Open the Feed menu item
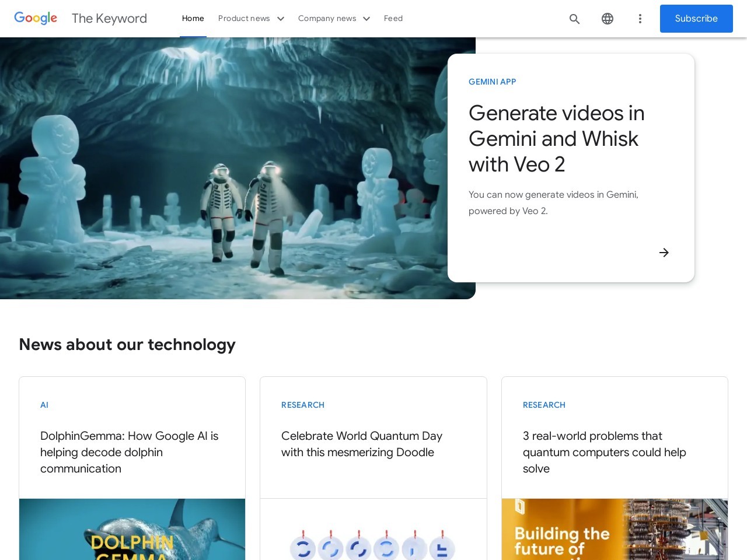 click(x=393, y=19)
